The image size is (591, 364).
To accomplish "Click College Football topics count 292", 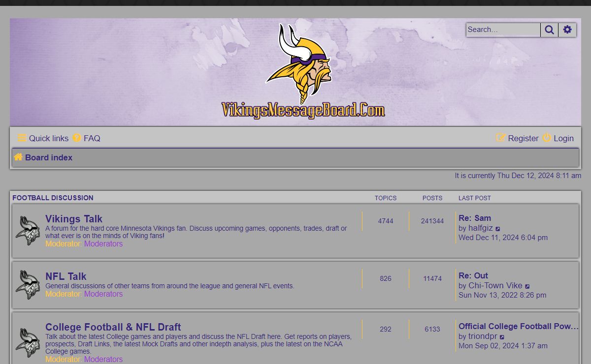I will (x=386, y=330).
